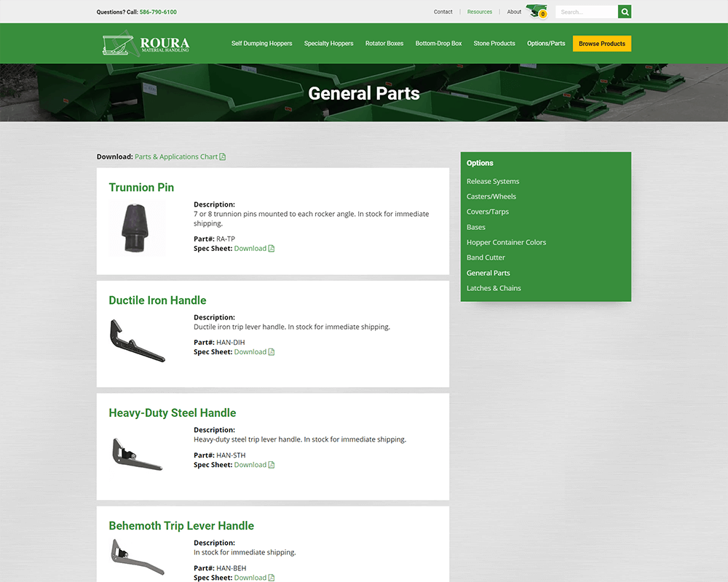Open the Parts & Applications Chart PDF icon
This screenshot has width=728, height=582.
[x=222, y=156]
